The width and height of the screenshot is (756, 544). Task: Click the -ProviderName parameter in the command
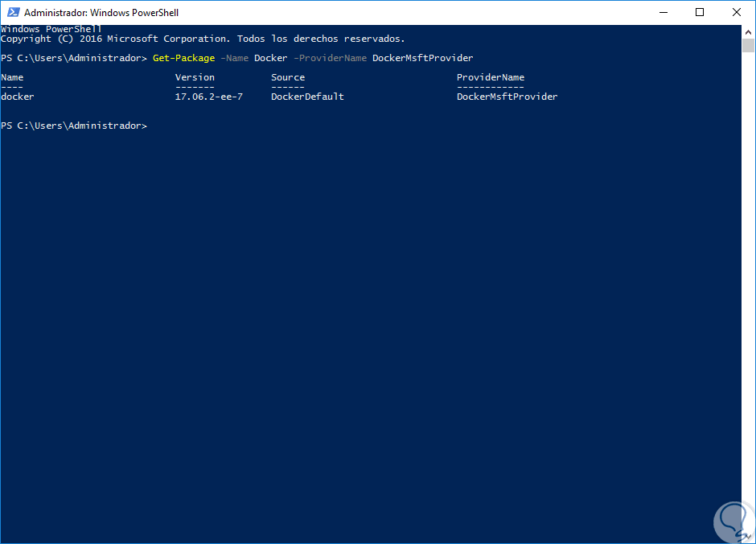point(330,58)
